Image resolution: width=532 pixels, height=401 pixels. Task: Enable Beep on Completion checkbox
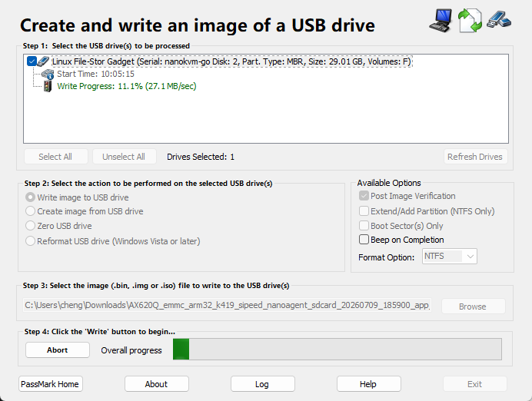pos(364,240)
